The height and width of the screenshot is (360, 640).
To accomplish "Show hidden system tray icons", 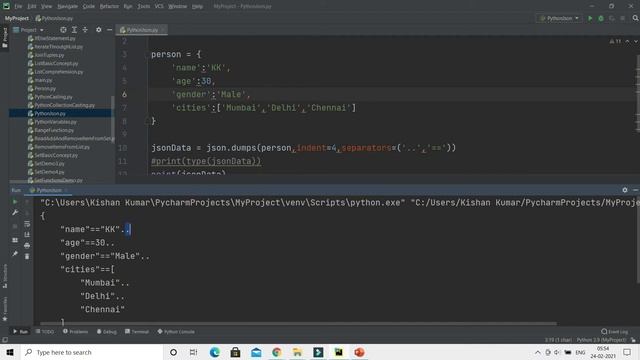I will click(x=538, y=352).
